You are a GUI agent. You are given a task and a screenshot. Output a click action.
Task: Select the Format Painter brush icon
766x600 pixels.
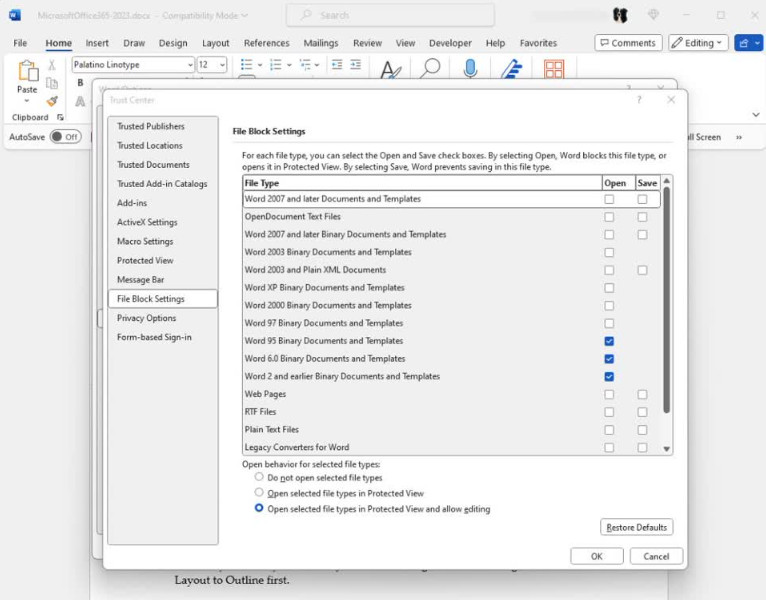pos(52,101)
